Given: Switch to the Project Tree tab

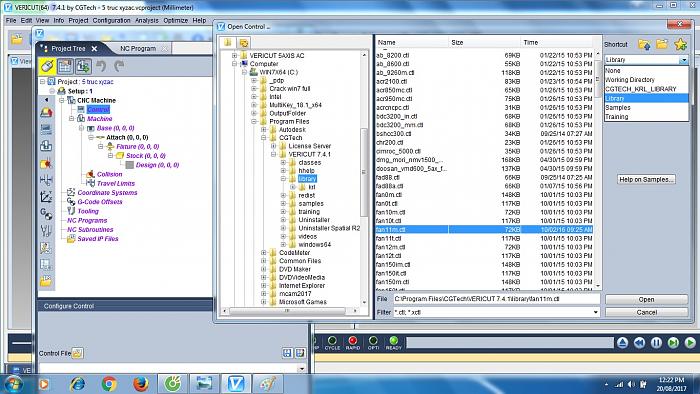Looking at the screenshot, I should (68, 48).
